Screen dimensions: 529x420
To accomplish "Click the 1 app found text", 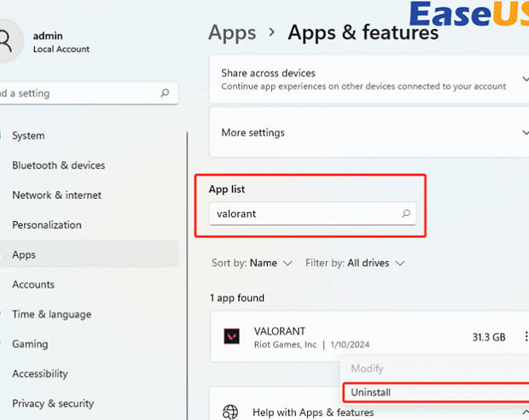I will click(x=237, y=298).
